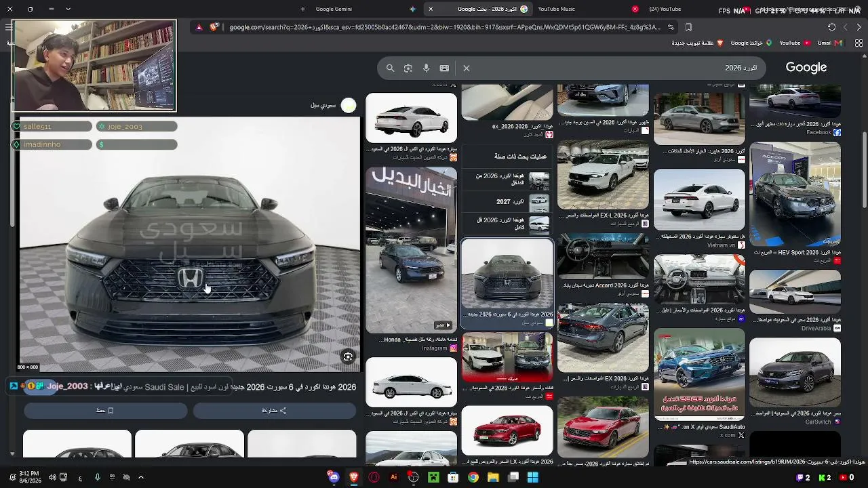
Task: Start voice search with the microphone icon
Action: coord(426,68)
